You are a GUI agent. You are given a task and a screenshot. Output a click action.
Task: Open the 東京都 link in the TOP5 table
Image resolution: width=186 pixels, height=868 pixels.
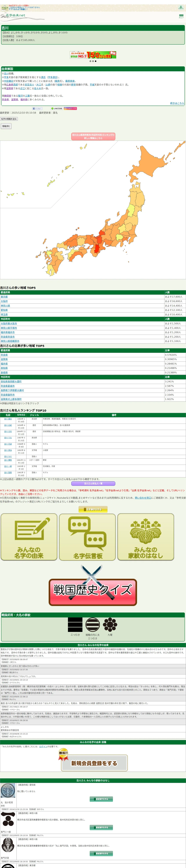(x=4, y=297)
